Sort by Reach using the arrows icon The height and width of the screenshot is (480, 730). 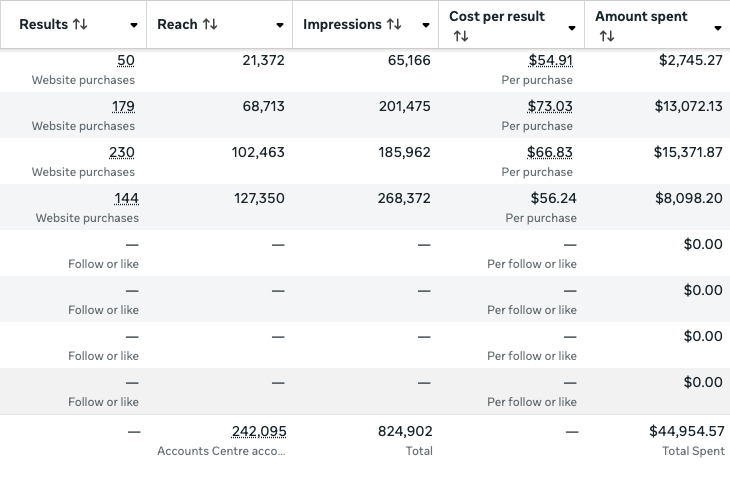210,24
